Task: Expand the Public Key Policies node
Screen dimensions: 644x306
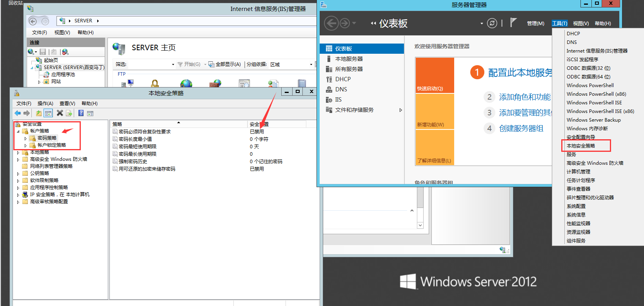Action: pos(18,173)
